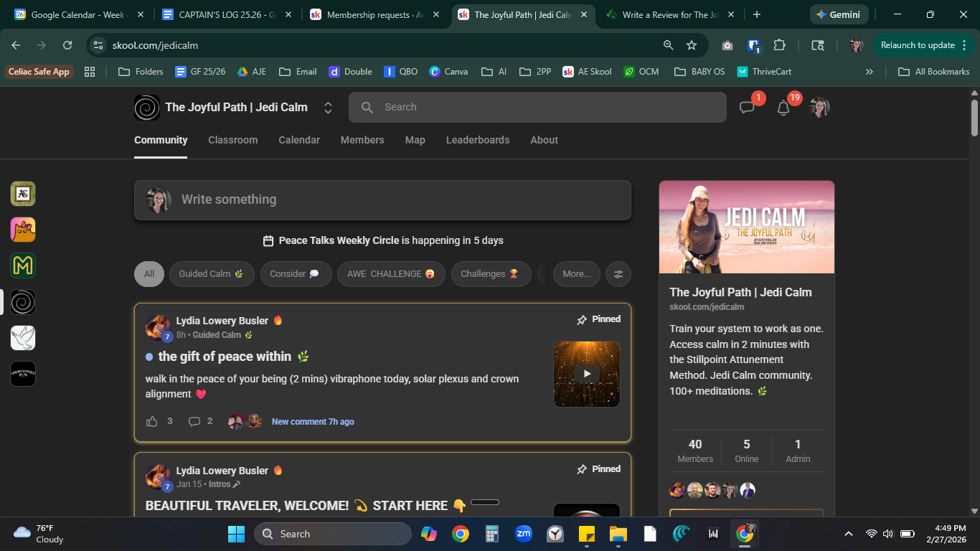
Task: Open the Leaderboards tab
Action: 477,140
